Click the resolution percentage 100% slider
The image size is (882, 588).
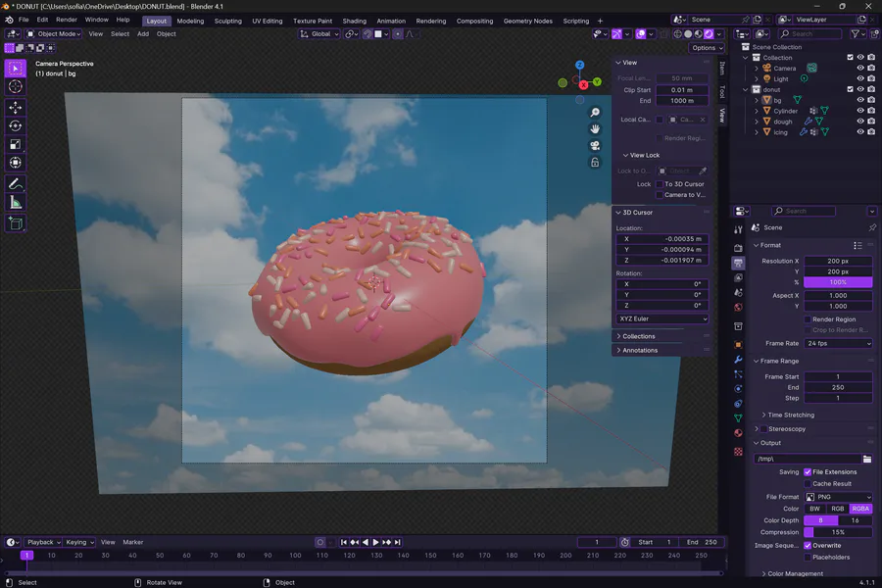[x=838, y=282]
